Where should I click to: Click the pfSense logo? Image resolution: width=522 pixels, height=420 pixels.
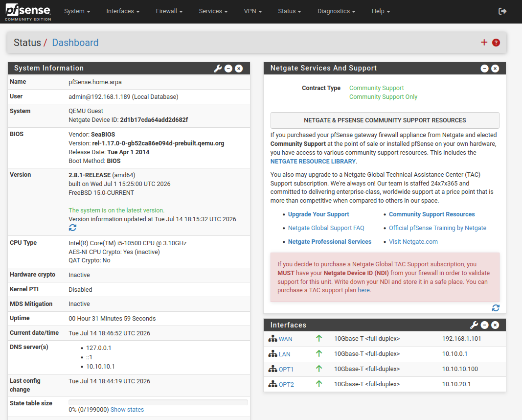coord(28,12)
